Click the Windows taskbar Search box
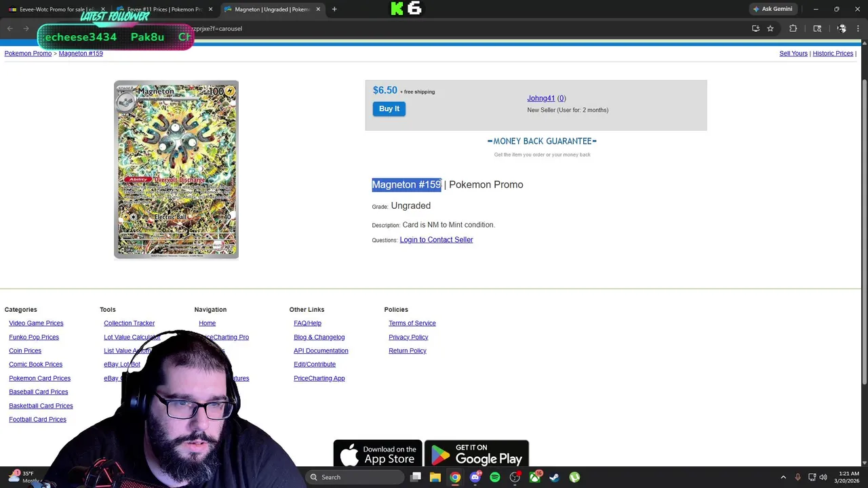 pyautogui.click(x=355, y=477)
